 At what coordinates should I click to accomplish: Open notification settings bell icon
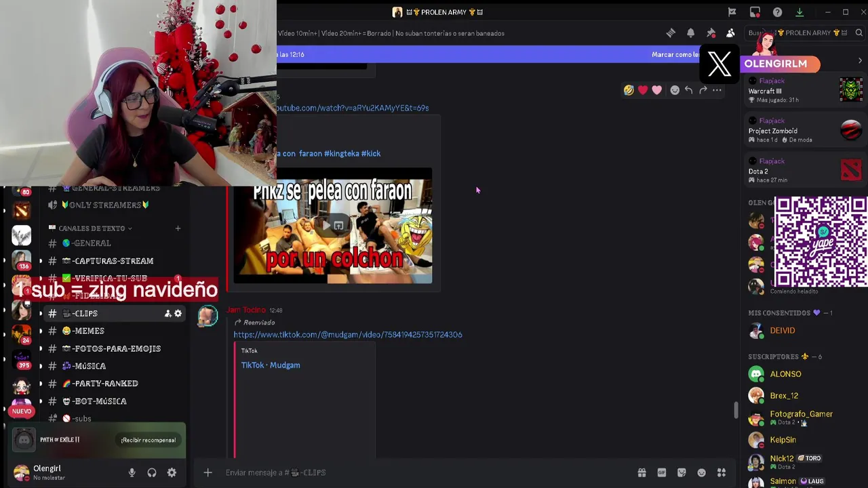coord(690,33)
